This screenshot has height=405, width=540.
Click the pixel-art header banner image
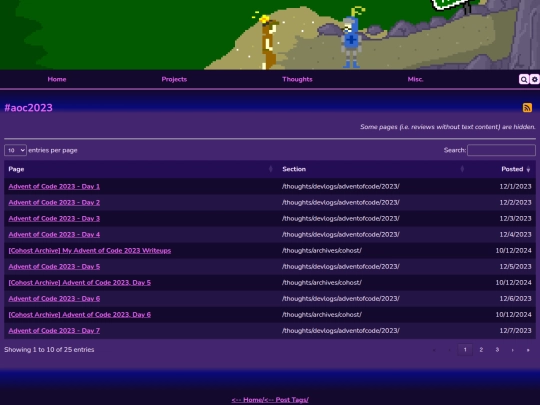(270, 35)
